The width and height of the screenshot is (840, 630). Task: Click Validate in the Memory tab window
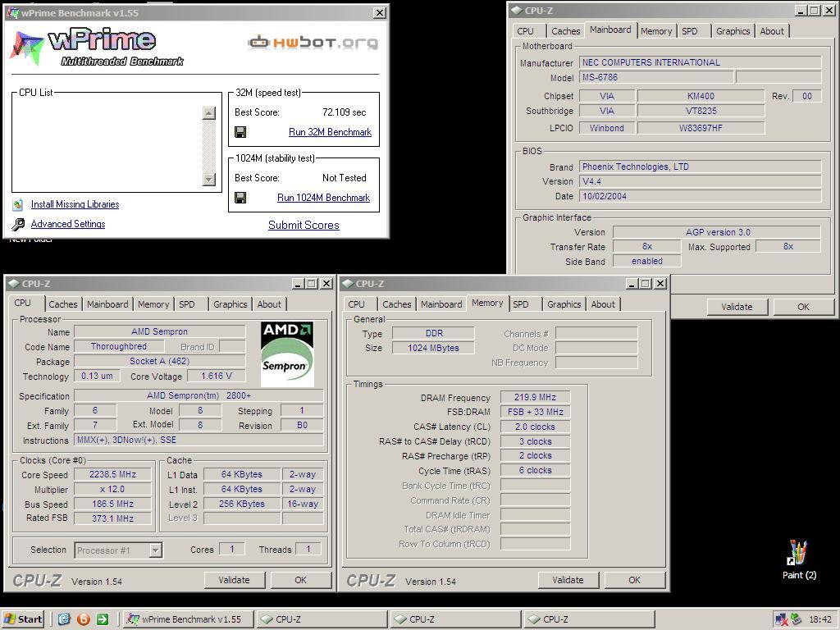click(x=568, y=580)
